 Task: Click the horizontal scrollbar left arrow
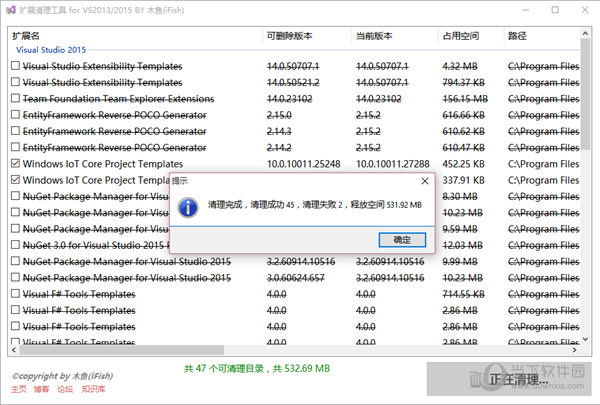[14, 350]
